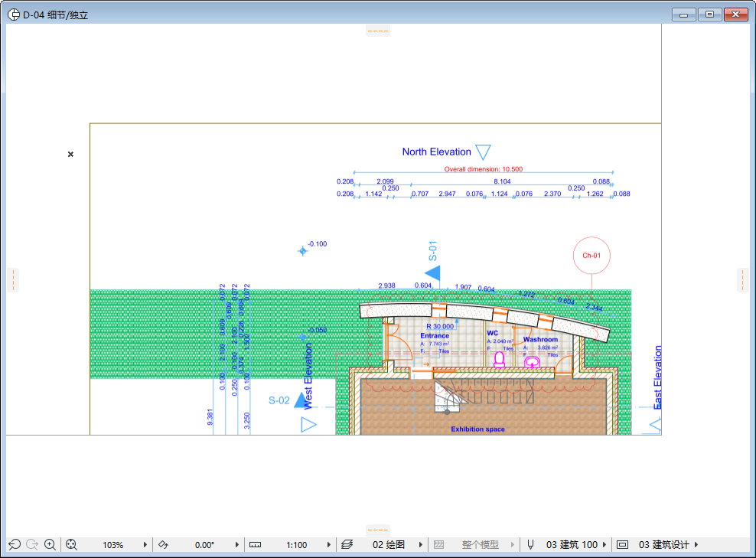Viewport: 756px width, 558px height.
Task: Click the Previous Zoom icon
Action: click(14, 544)
